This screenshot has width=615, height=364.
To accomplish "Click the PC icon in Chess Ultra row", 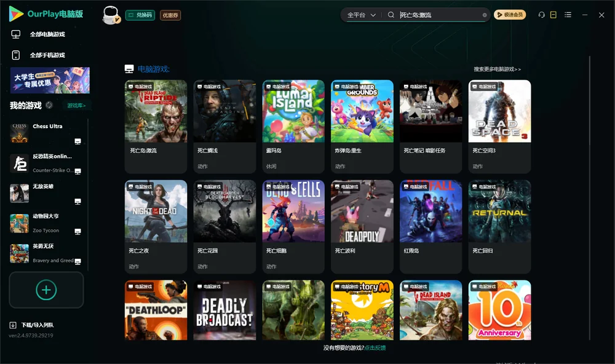I will pyautogui.click(x=77, y=141).
